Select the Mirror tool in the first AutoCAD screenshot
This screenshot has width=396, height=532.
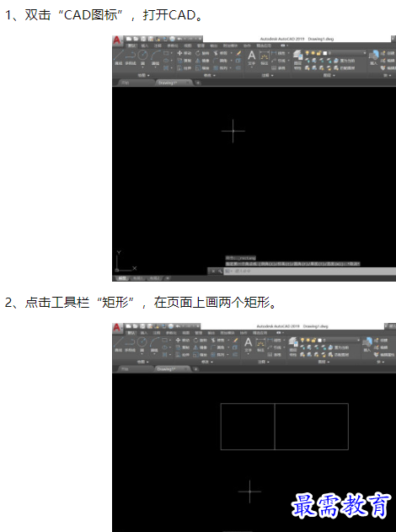coord(202,61)
